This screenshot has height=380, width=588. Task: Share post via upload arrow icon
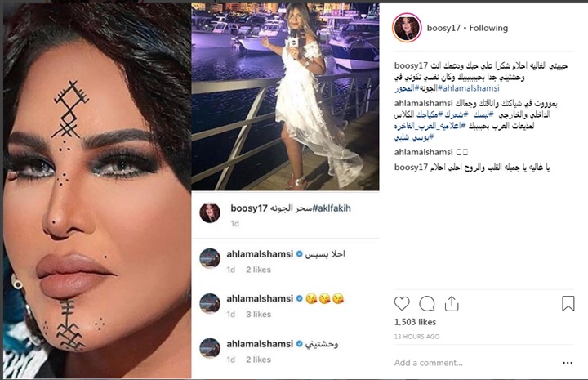click(452, 303)
